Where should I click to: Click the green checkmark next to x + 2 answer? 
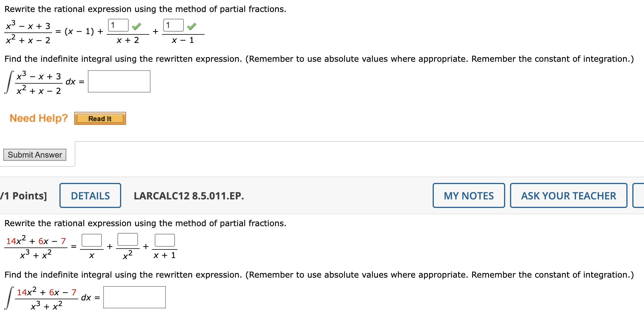[136, 26]
